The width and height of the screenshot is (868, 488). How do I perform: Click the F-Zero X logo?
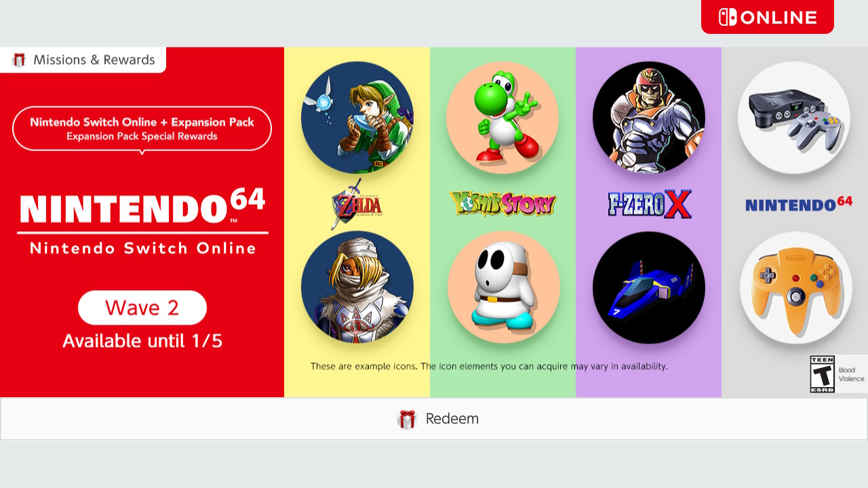click(x=650, y=203)
